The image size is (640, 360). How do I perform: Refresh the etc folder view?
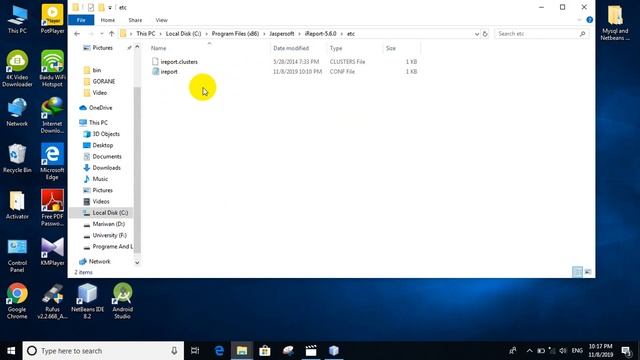point(485,34)
